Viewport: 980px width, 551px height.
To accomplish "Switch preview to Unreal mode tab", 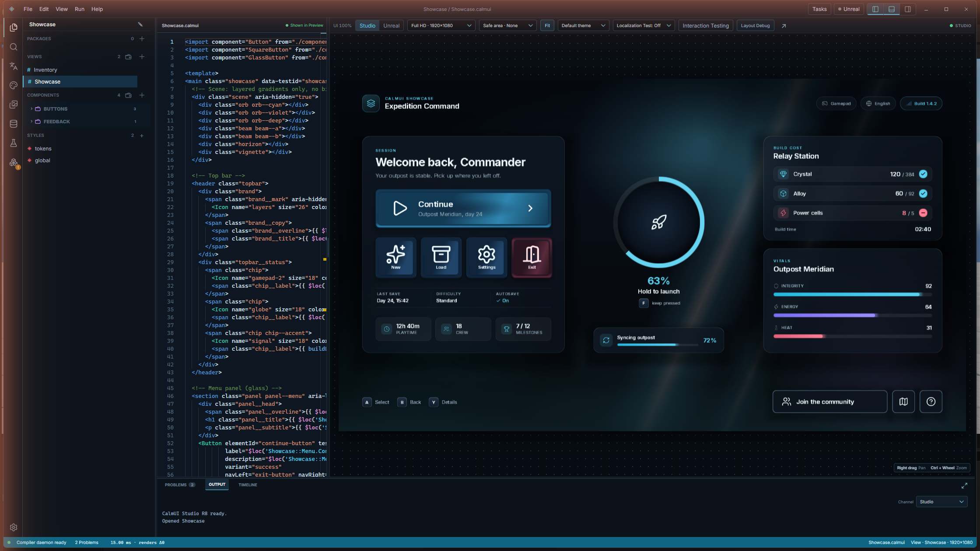I will [391, 26].
